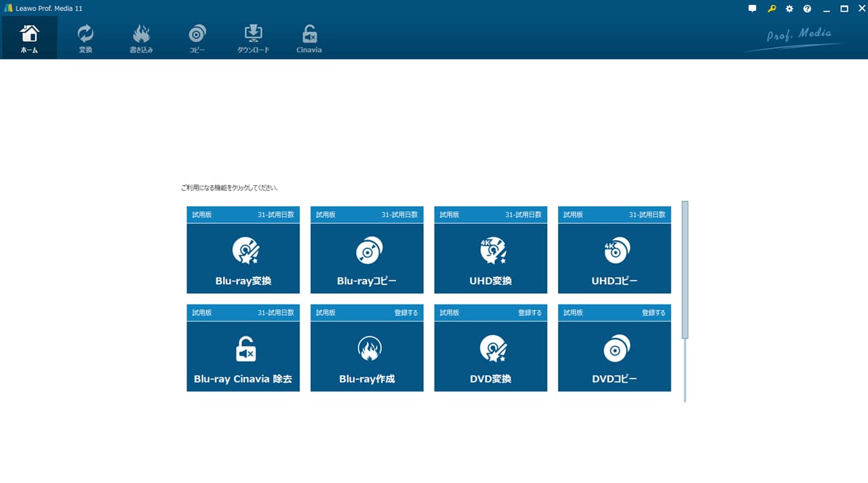The image size is (868, 483).
Task: Click the UHDコピー 4K disc icon
Action: click(617, 251)
